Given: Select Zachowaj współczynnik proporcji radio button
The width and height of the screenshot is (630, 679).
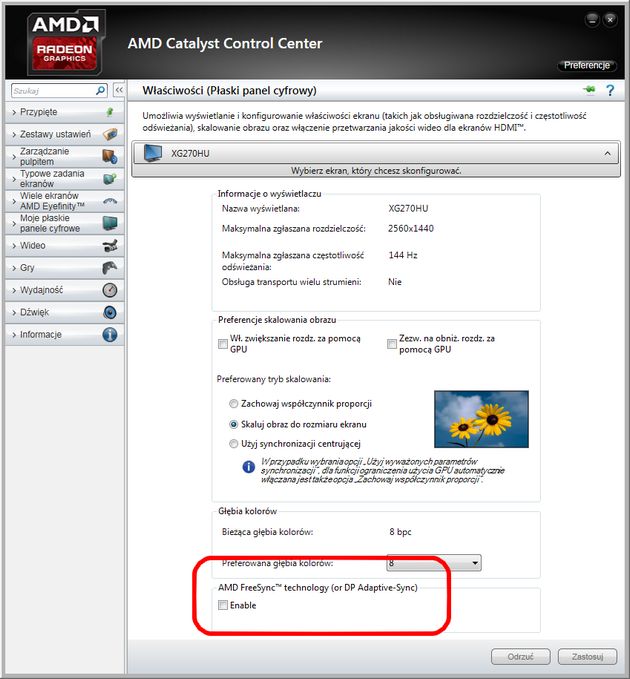Looking at the screenshot, I should click(233, 404).
